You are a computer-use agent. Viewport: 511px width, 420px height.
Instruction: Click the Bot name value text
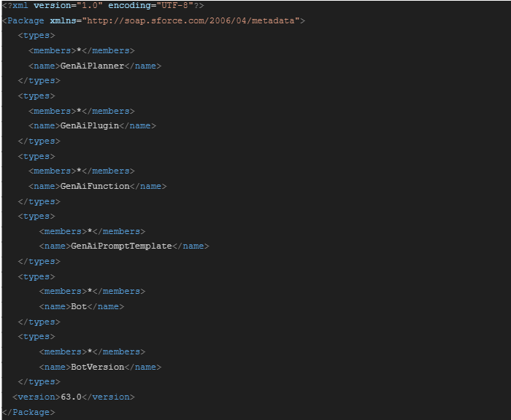[x=79, y=307]
